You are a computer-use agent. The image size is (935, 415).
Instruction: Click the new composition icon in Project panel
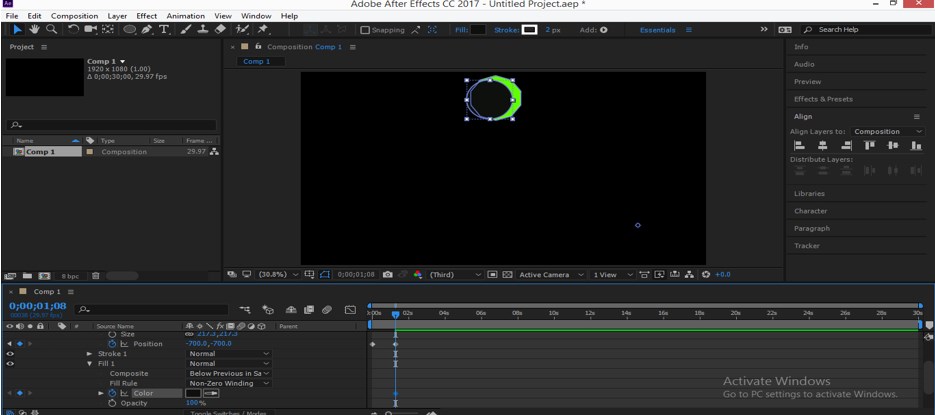click(x=44, y=276)
